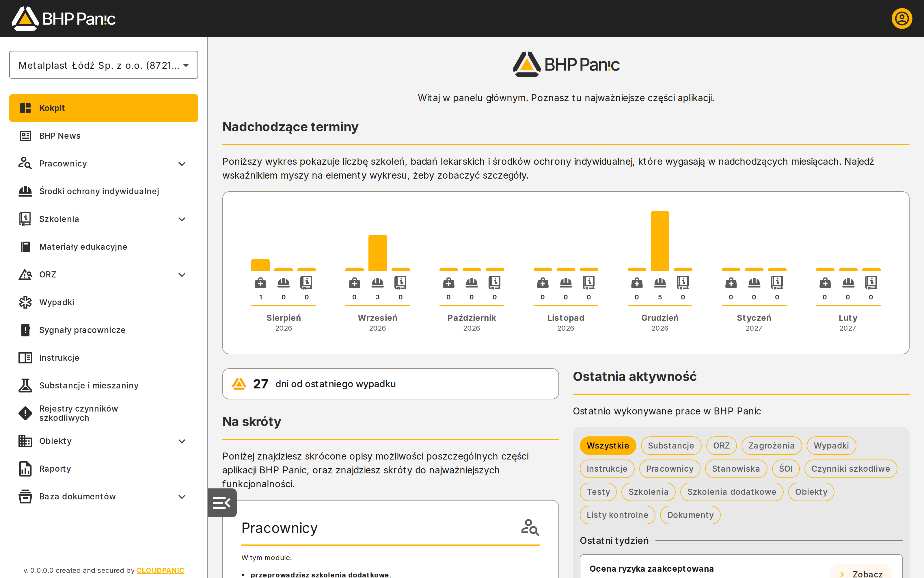The height and width of the screenshot is (578, 924).
Task: Click the Kokpit dashboard icon
Action: (25, 108)
